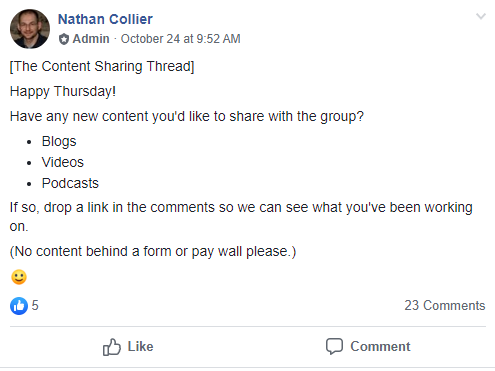Expand the post options chevron menu
The height and width of the screenshot is (371, 495).
point(481,16)
